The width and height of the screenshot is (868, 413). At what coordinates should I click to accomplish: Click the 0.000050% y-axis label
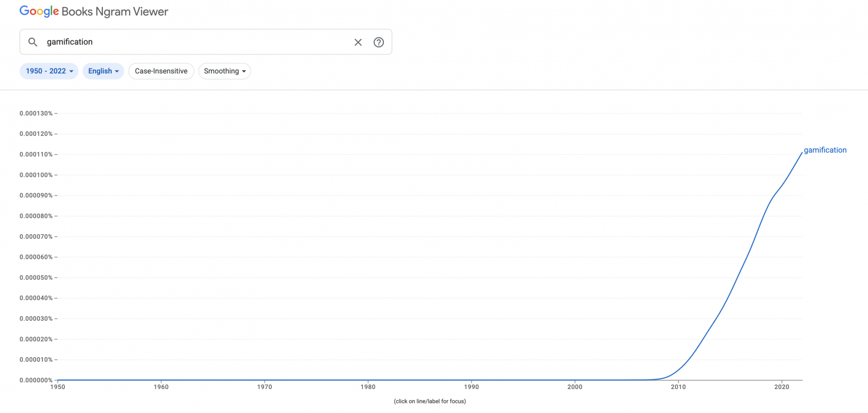coord(36,278)
